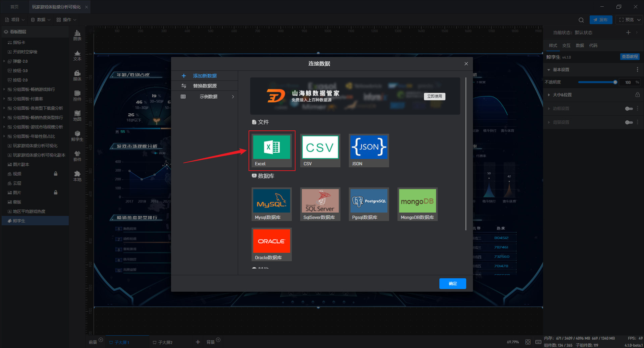Image resolution: width=644 pixels, height=348 pixels.
Task: Click the 确定 button
Action: (x=453, y=284)
